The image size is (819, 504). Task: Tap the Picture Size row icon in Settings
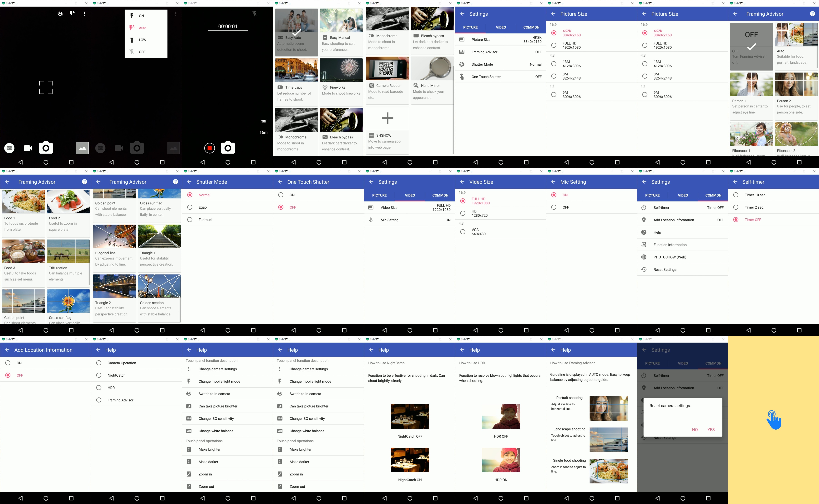462,40
